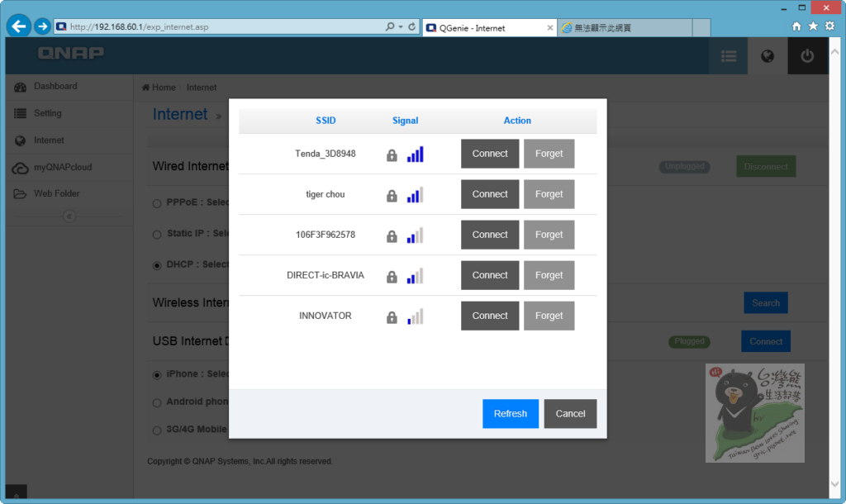The height and width of the screenshot is (504, 846).
Task: Connect to 106F3F962578 network
Action: (490, 235)
